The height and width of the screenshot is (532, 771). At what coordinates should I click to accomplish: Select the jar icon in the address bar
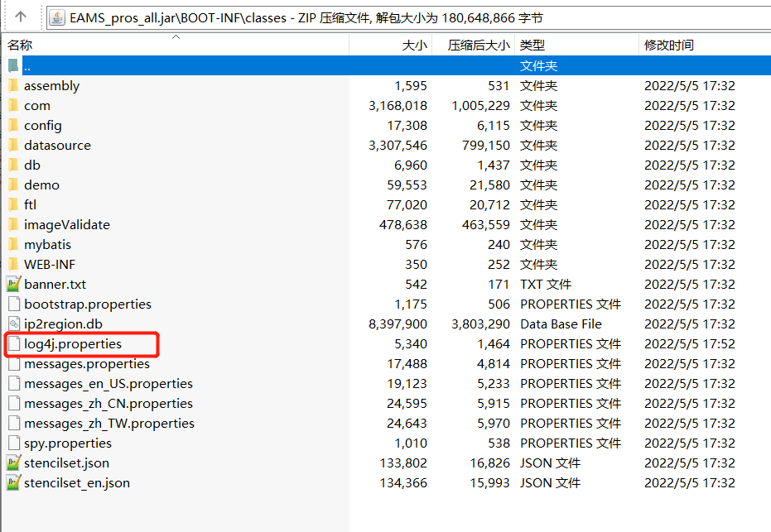[x=57, y=17]
